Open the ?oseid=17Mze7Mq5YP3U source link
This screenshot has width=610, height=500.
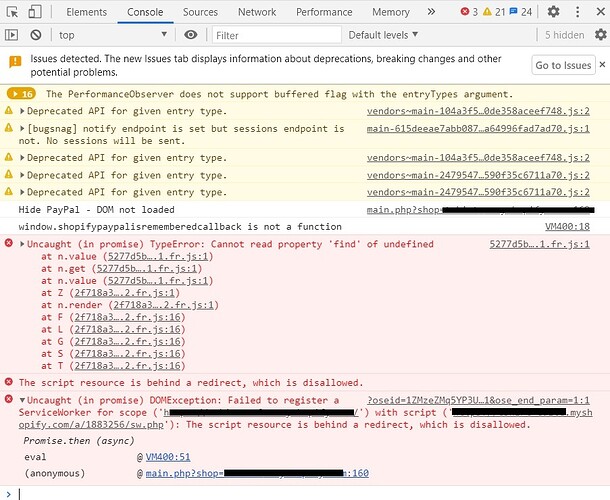[x=478, y=400]
